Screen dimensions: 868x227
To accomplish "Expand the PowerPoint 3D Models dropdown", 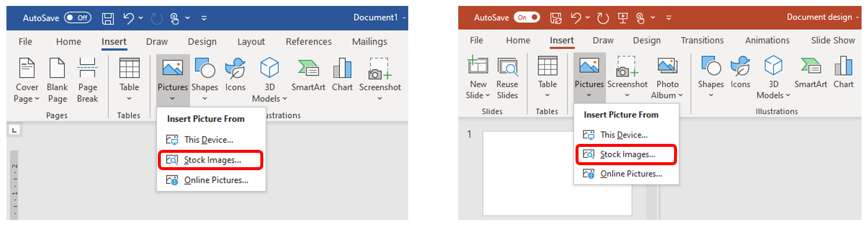I will [788, 95].
